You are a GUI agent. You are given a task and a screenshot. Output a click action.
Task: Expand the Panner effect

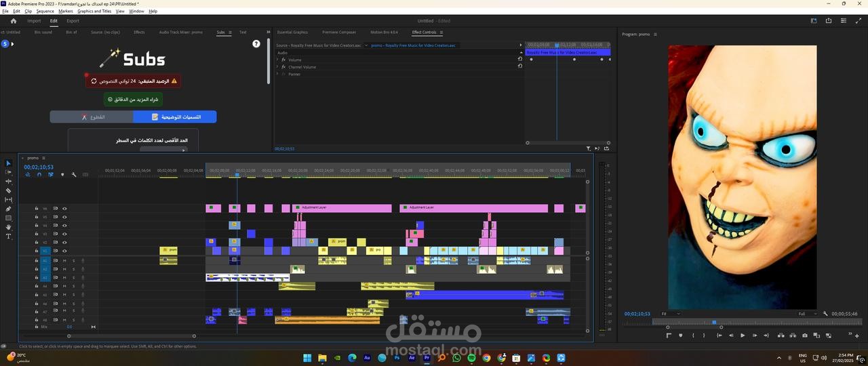(x=277, y=74)
